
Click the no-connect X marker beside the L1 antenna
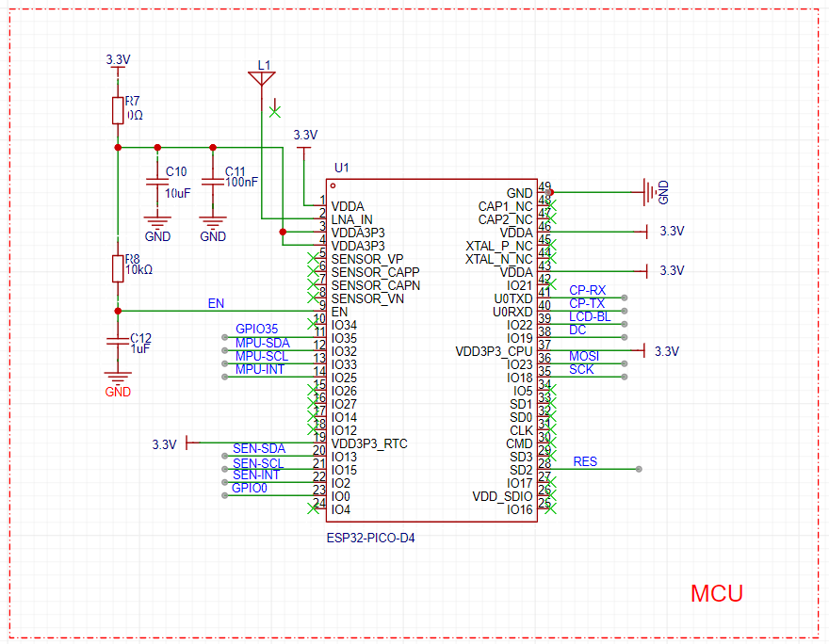275,111
